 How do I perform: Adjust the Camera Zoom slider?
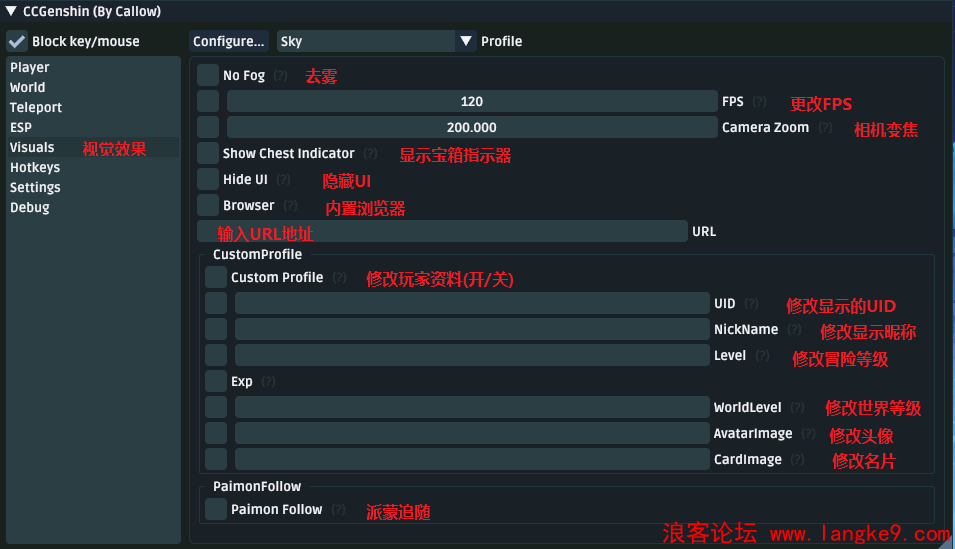pos(472,128)
